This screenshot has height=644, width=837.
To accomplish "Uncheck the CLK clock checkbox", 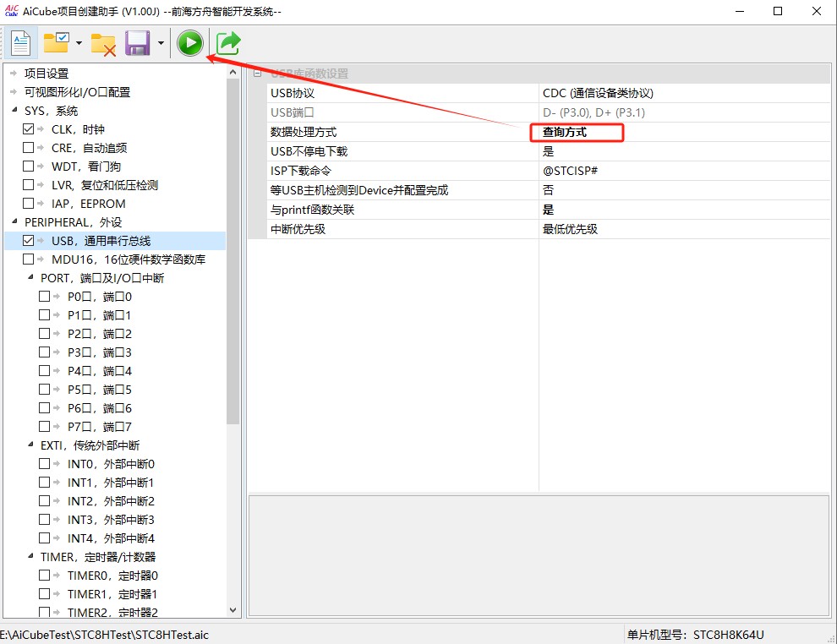I will (28, 129).
